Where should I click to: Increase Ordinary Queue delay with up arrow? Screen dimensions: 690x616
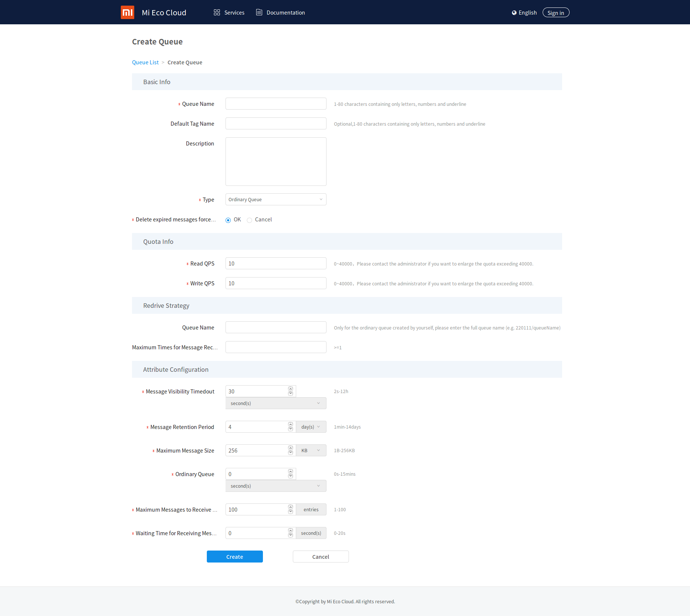pyautogui.click(x=291, y=472)
